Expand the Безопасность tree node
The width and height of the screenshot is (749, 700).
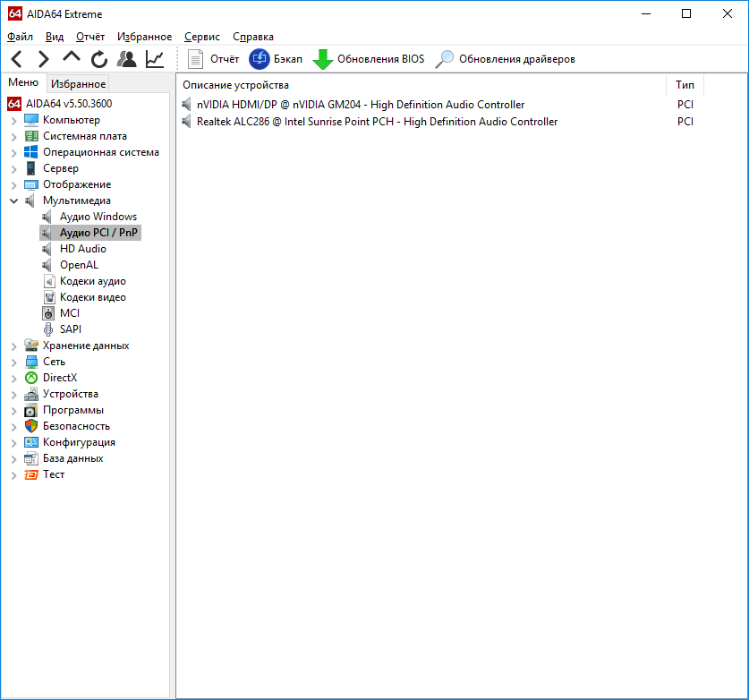13,427
